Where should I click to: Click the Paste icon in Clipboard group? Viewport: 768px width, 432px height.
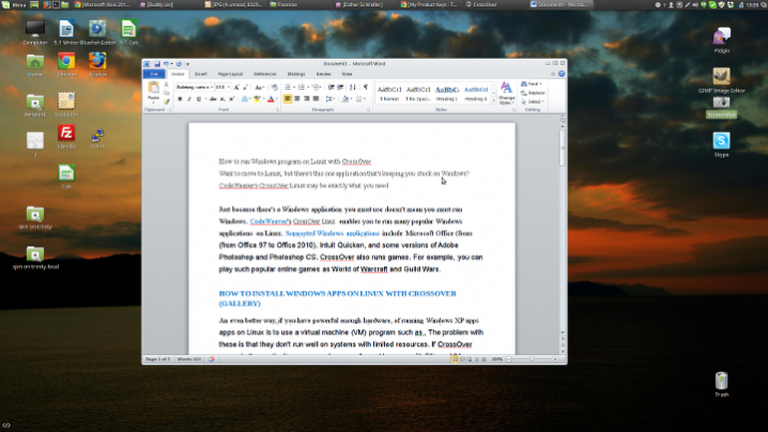(x=154, y=92)
